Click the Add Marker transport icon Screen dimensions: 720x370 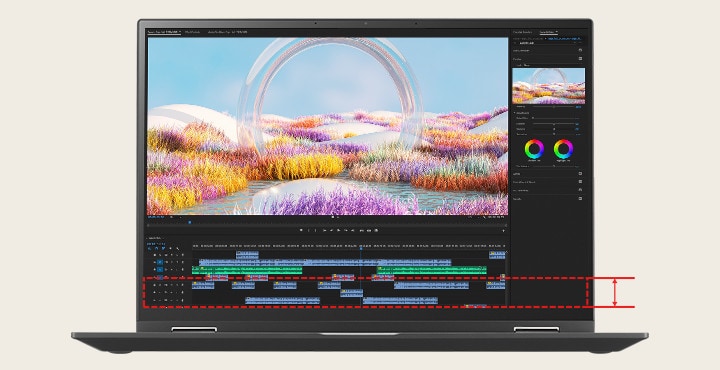301,230
